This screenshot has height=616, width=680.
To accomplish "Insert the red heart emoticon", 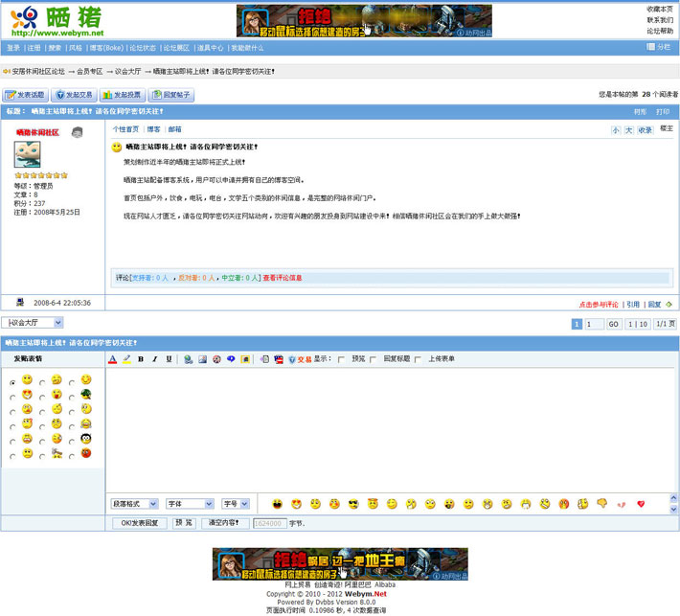I will 641,503.
